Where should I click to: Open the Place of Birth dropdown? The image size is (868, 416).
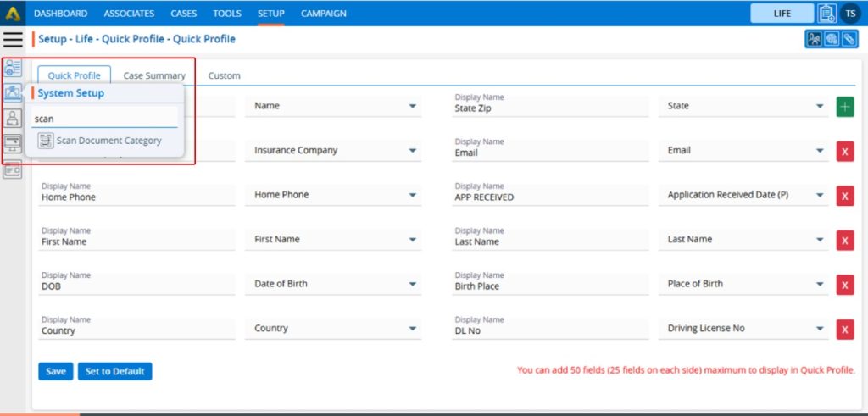[x=819, y=285]
